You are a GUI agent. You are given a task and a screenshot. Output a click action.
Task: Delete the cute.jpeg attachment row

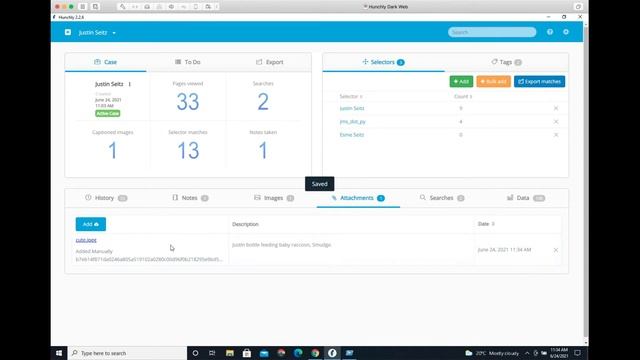[x=556, y=250]
